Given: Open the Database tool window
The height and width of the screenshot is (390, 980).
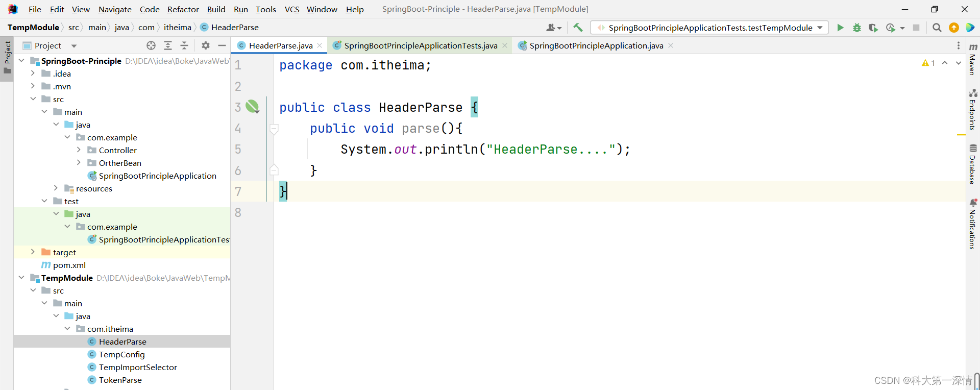Looking at the screenshot, I should (973, 163).
